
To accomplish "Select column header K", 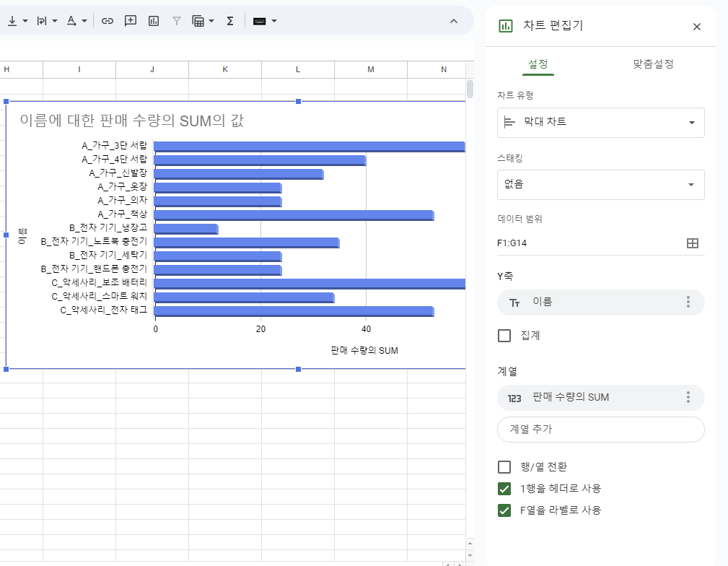I will pyautogui.click(x=225, y=70).
